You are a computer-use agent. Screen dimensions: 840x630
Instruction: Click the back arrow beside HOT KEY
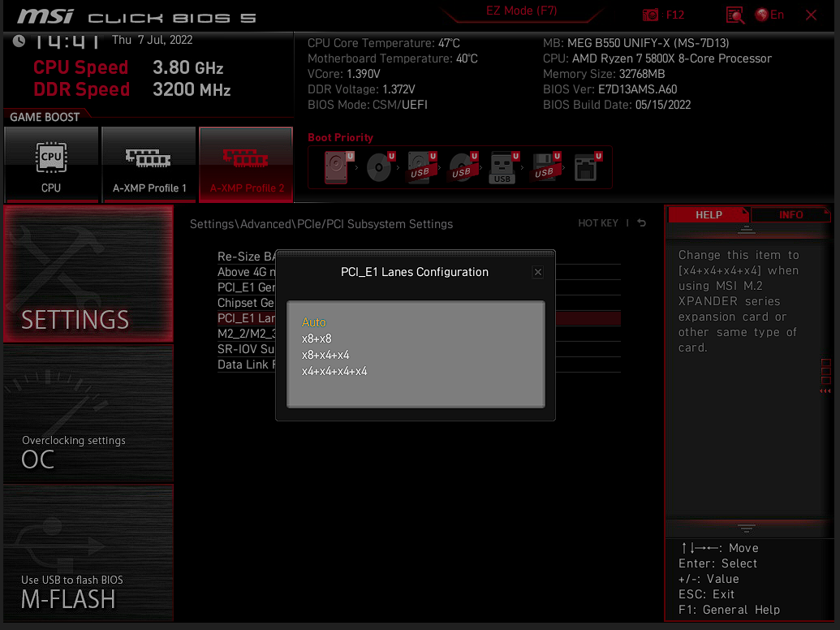(642, 223)
